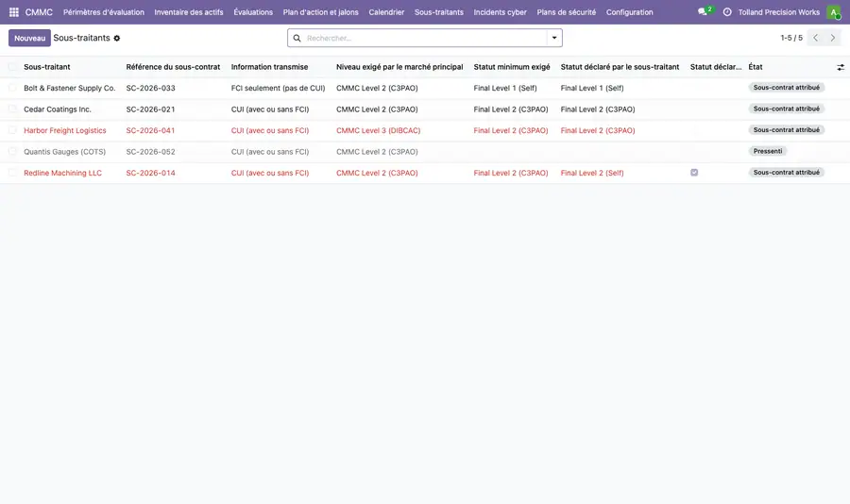Click Sous-traitants page title
Screen dimensions: 850x504
(x=81, y=38)
